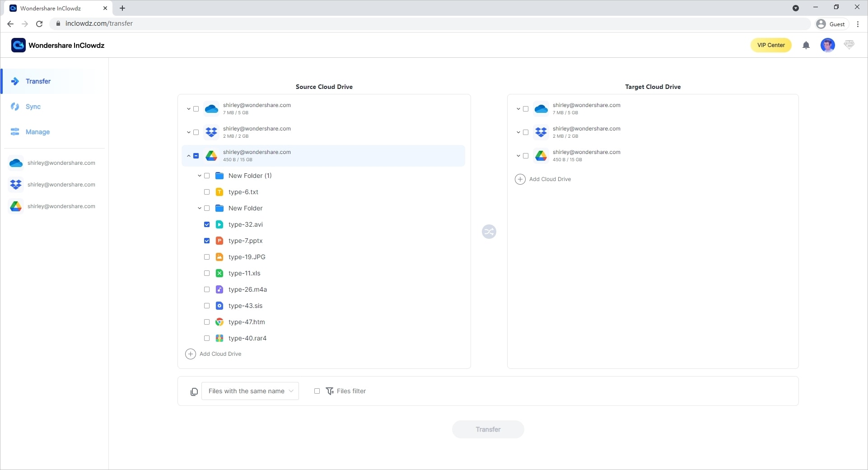Select the sidebar Dropbox account
Image resolution: width=868 pixels, height=470 pixels.
coord(52,185)
